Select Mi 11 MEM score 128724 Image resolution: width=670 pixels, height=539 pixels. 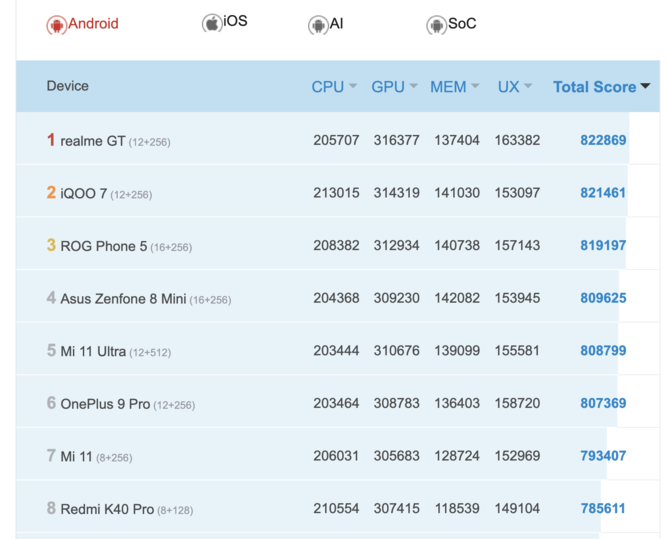pos(457,456)
